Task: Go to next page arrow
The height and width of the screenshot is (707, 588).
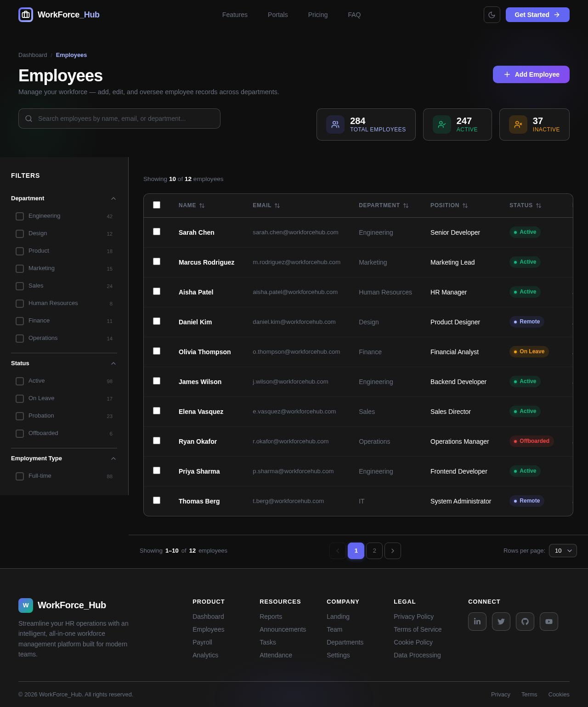Action: click(393, 551)
